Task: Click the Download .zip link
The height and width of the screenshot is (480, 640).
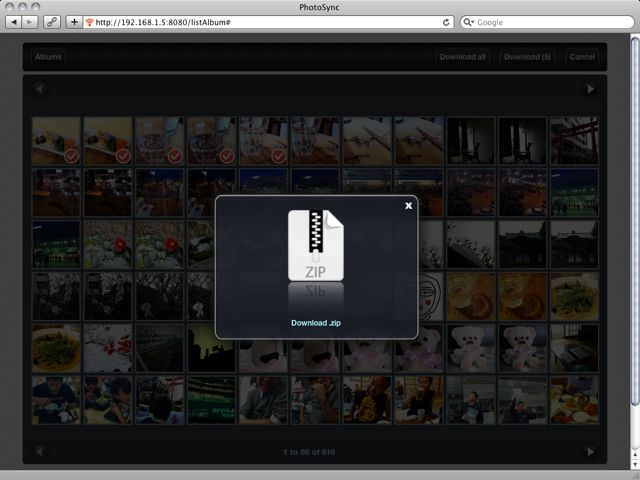Action: click(x=316, y=323)
